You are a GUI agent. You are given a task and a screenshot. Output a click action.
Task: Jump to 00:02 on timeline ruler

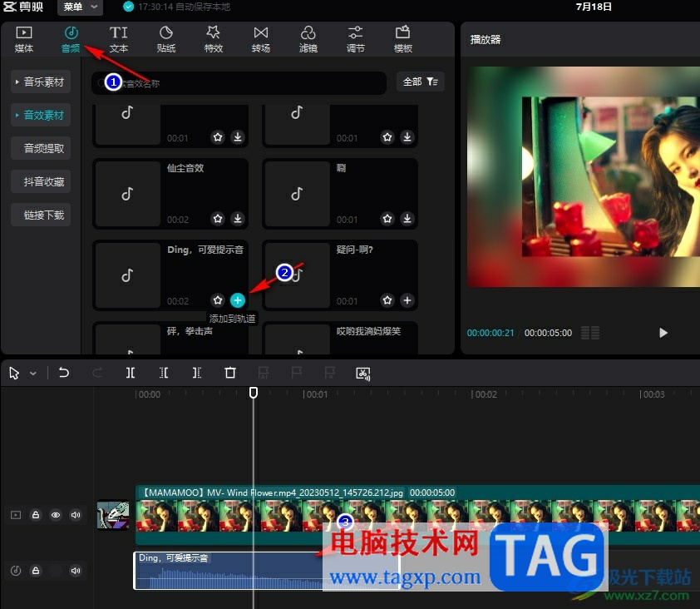point(485,394)
